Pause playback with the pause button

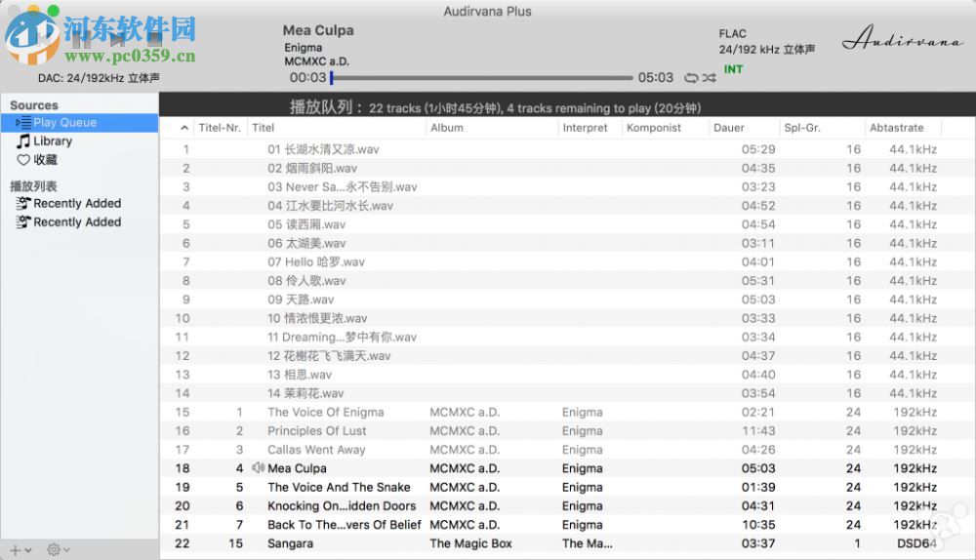(x=81, y=41)
